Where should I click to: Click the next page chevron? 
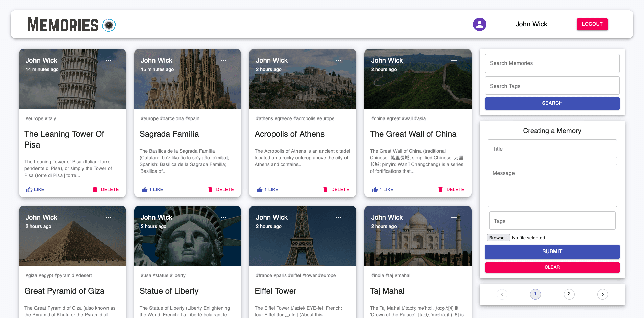point(603,294)
